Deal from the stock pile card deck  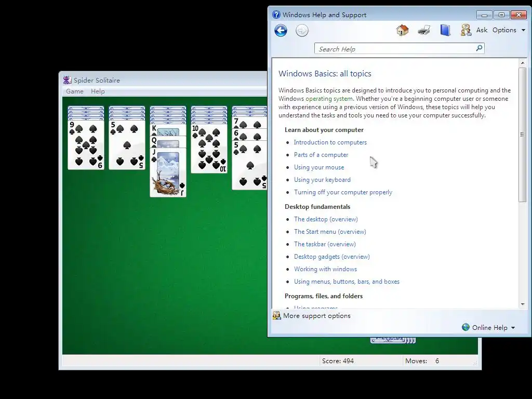coord(393,340)
